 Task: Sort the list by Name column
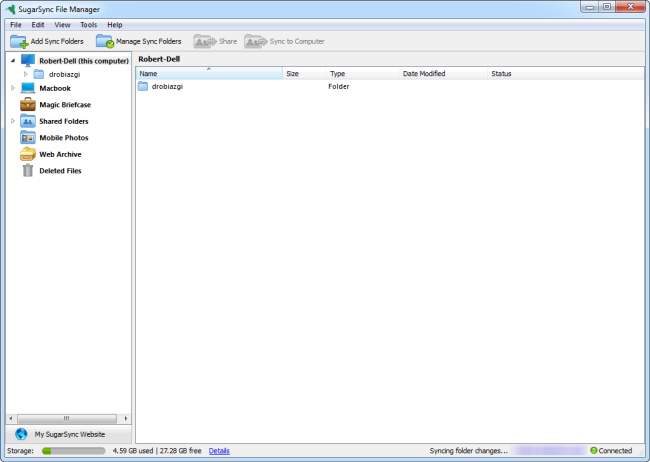[x=209, y=73]
